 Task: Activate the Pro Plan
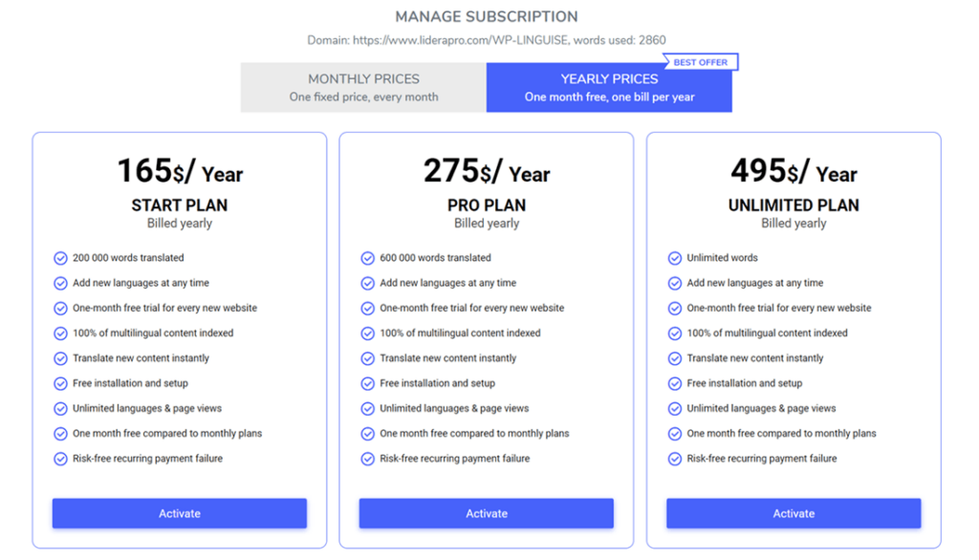pos(487,513)
